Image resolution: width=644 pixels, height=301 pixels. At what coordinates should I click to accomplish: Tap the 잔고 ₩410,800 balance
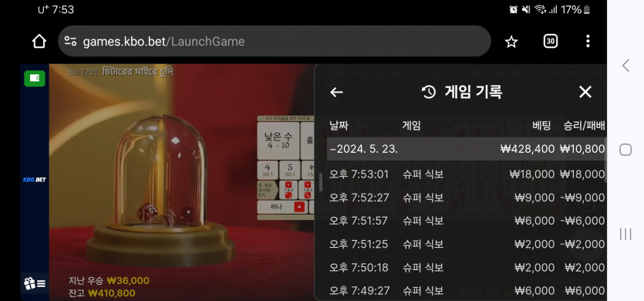pos(102,293)
